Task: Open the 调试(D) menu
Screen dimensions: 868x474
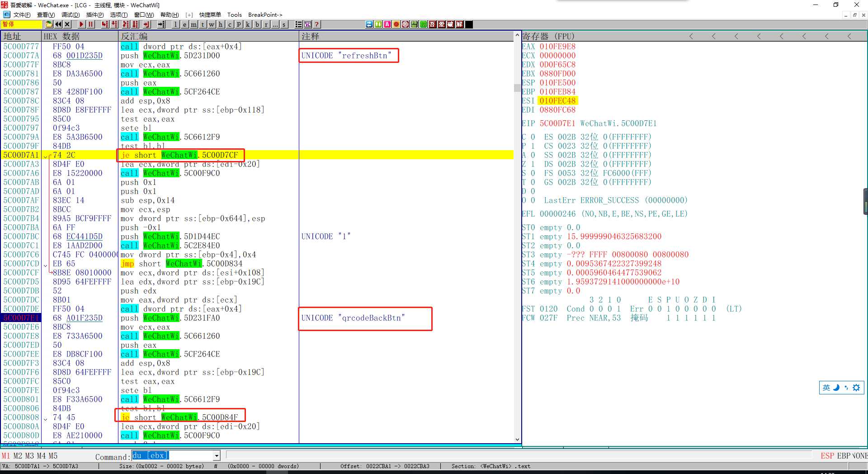Action: pyautogui.click(x=70, y=15)
